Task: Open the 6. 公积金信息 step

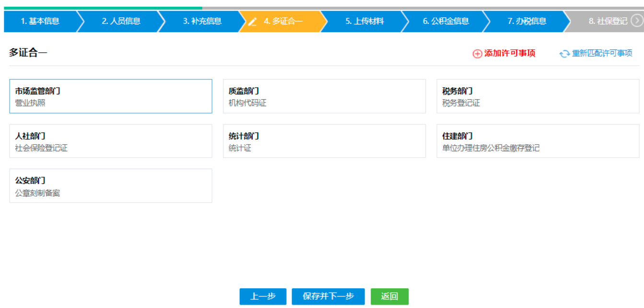Action: coord(446,21)
